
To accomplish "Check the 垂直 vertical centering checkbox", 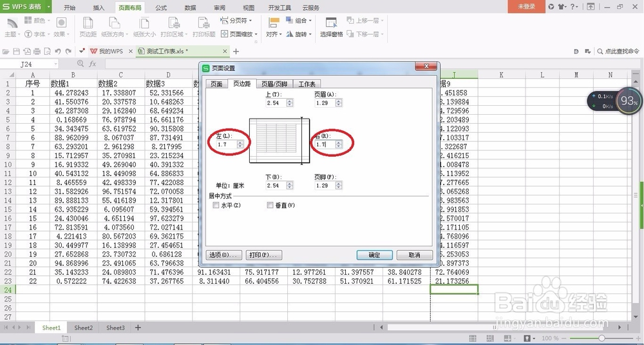I will pos(270,205).
